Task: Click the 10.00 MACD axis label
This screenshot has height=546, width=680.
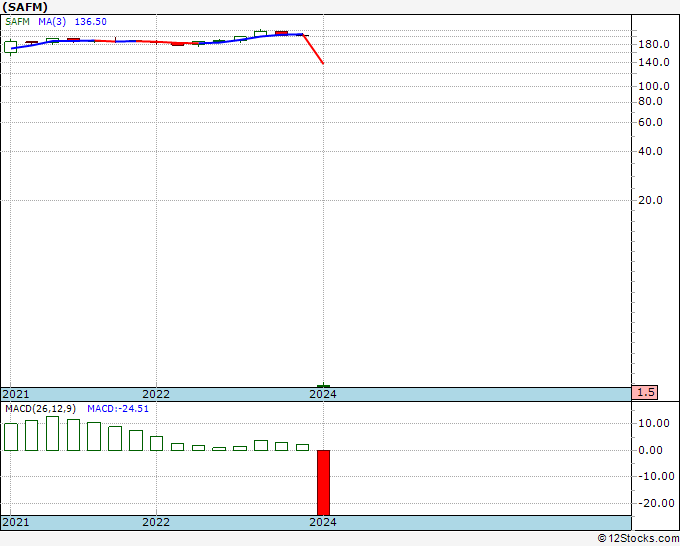Action: (x=654, y=423)
